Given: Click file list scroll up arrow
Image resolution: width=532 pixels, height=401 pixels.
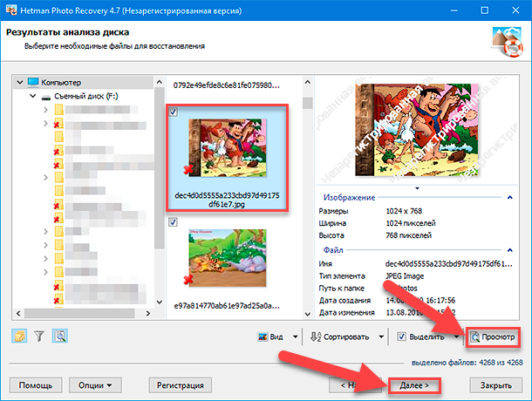Looking at the screenshot, I should click(307, 83).
